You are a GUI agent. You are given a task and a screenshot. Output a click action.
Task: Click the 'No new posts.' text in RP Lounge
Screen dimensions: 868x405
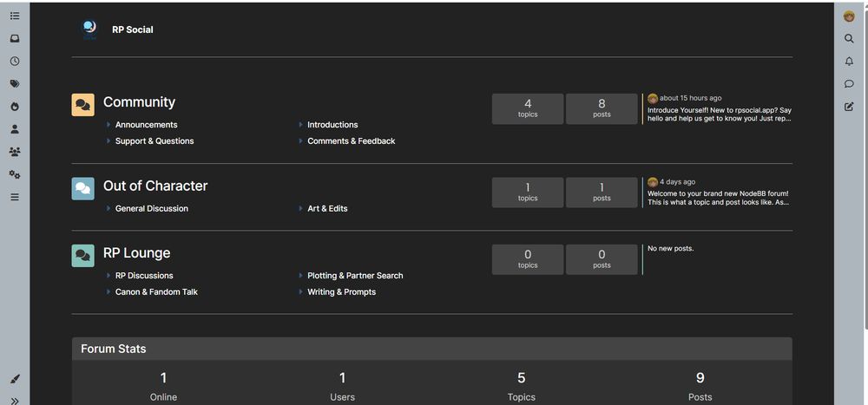tap(670, 249)
